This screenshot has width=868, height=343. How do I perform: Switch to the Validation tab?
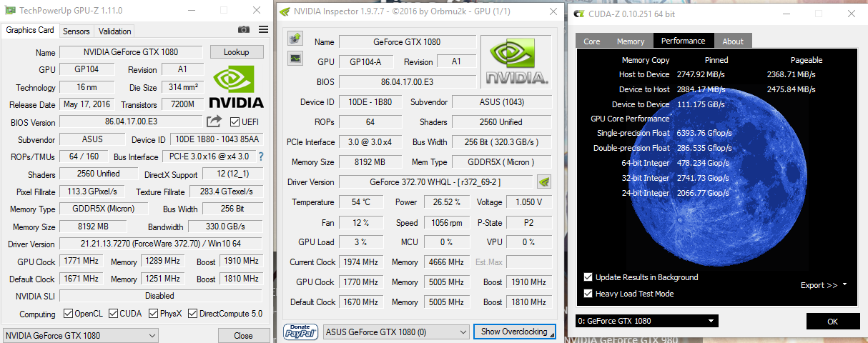tap(114, 31)
